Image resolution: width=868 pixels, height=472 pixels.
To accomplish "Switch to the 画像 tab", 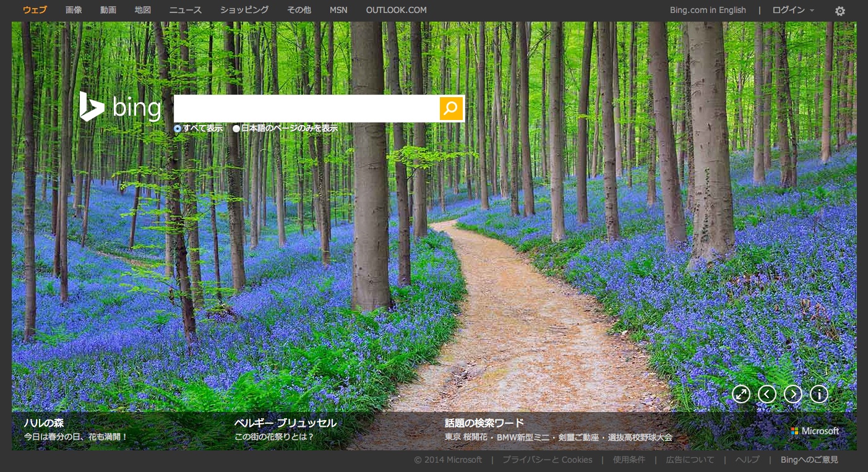I will [x=74, y=10].
